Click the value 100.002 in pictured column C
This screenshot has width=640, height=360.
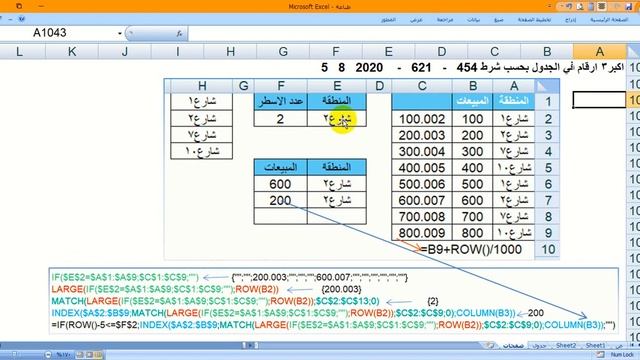[422, 119]
